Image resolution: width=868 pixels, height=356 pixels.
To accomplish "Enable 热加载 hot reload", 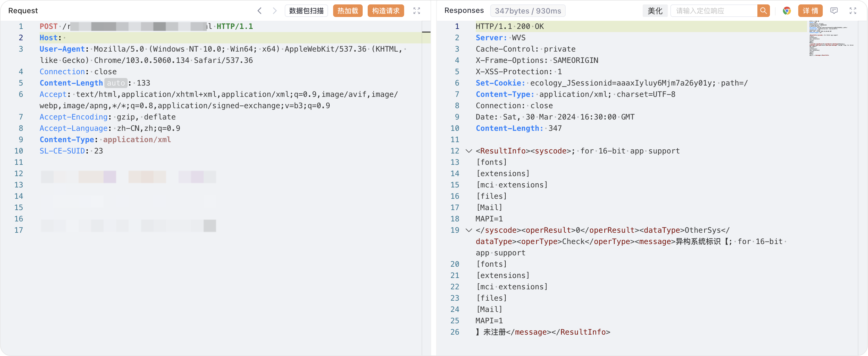I will [x=347, y=10].
